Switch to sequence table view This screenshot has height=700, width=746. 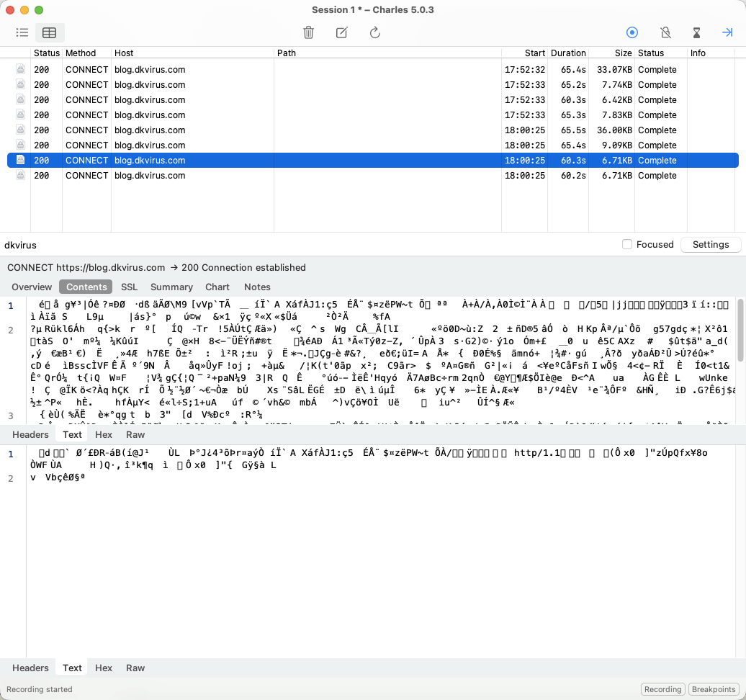click(49, 32)
